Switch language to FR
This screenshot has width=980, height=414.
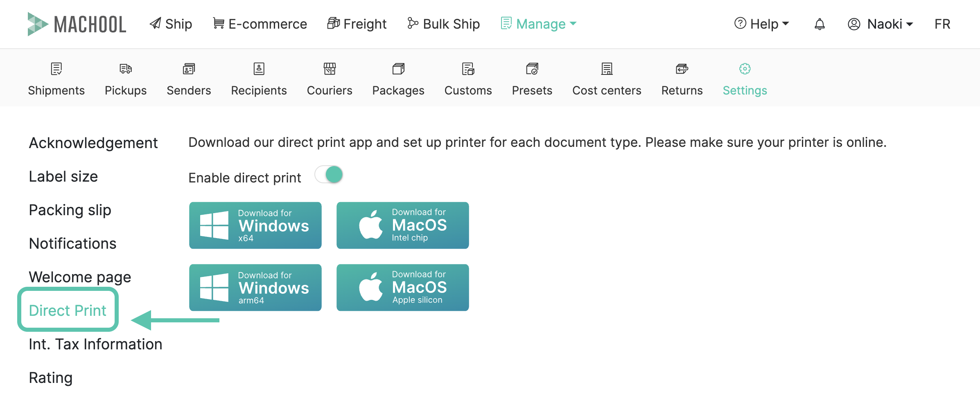click(942, 24)
